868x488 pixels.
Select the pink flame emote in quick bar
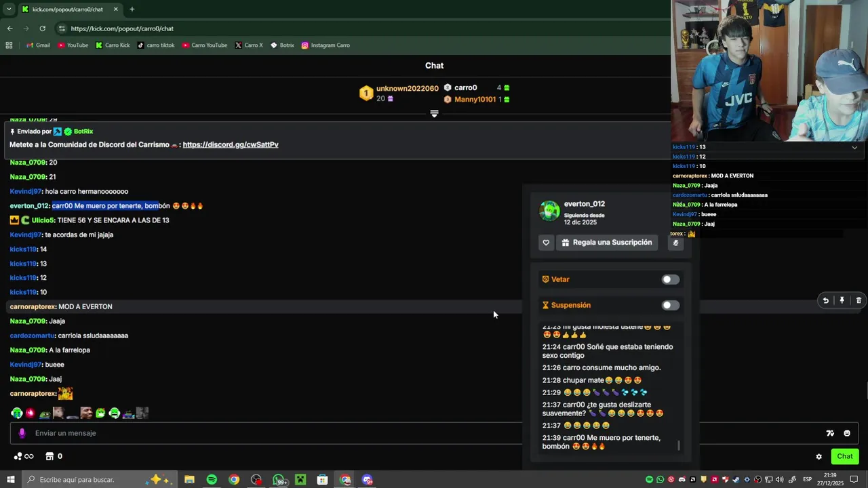[30, 413]
